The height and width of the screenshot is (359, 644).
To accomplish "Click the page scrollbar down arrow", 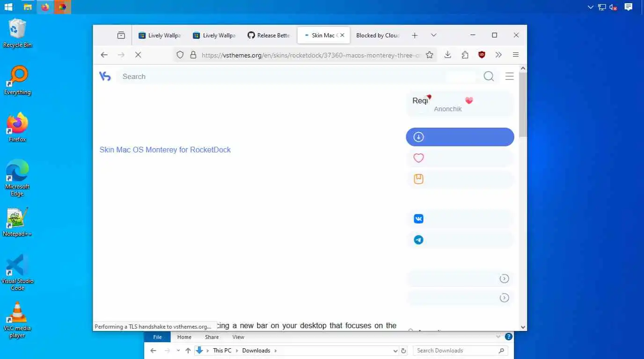I will 523,327.
